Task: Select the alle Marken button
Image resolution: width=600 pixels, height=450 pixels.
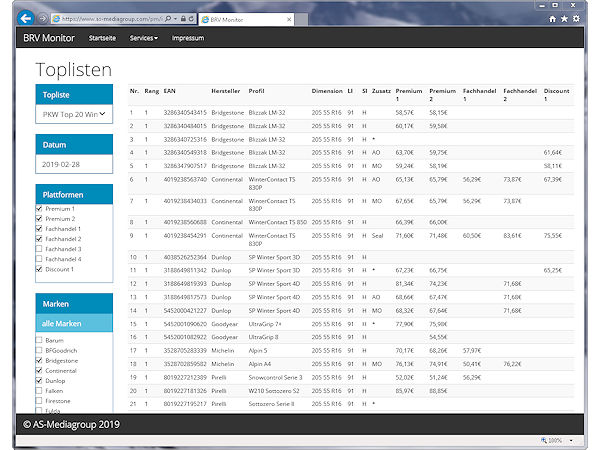Action: (x=74, y=323)
